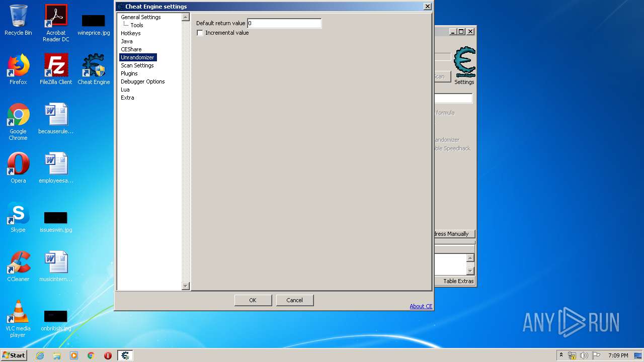
Task: Click the Start button
Action: click(14, 355)
